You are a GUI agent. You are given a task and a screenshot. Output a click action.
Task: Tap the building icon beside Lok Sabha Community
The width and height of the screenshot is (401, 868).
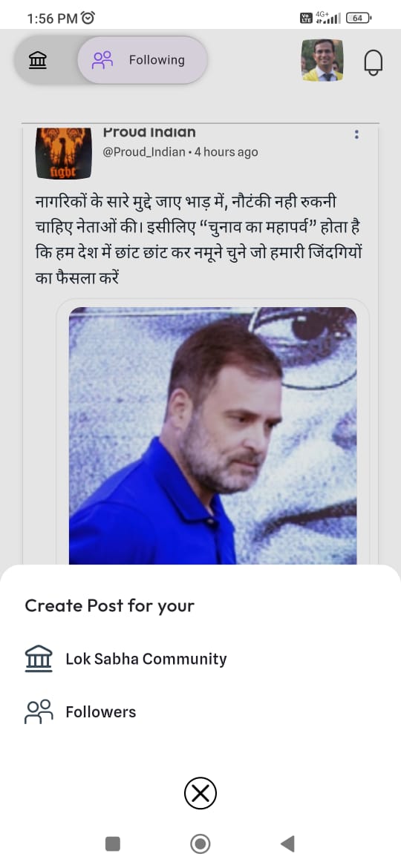point(38,659)
